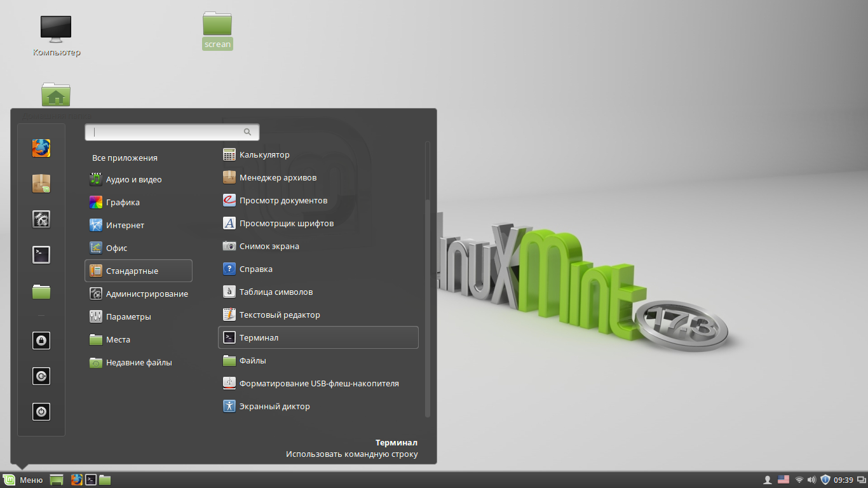Click the shutdown power icon in the sidebar
The width and height of the screenshot is (868, 488).
pyautogui.click(x=41, y=412)
